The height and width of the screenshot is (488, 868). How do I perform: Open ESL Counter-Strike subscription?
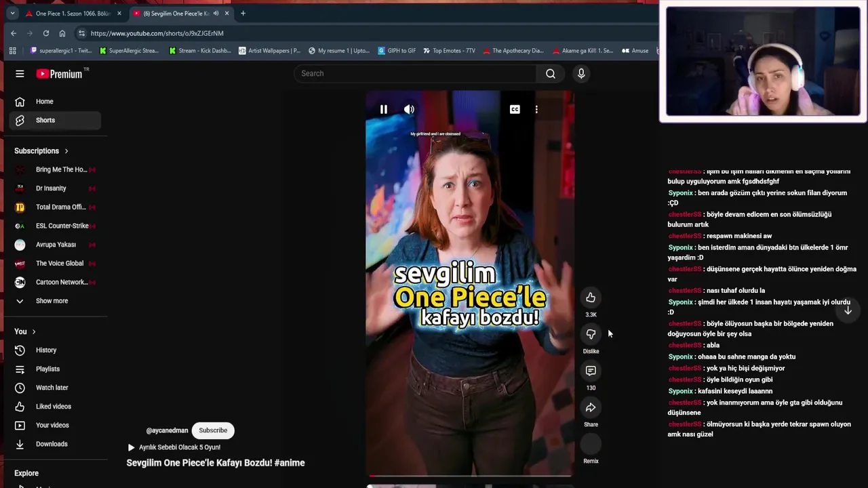(x=56, y=226)
